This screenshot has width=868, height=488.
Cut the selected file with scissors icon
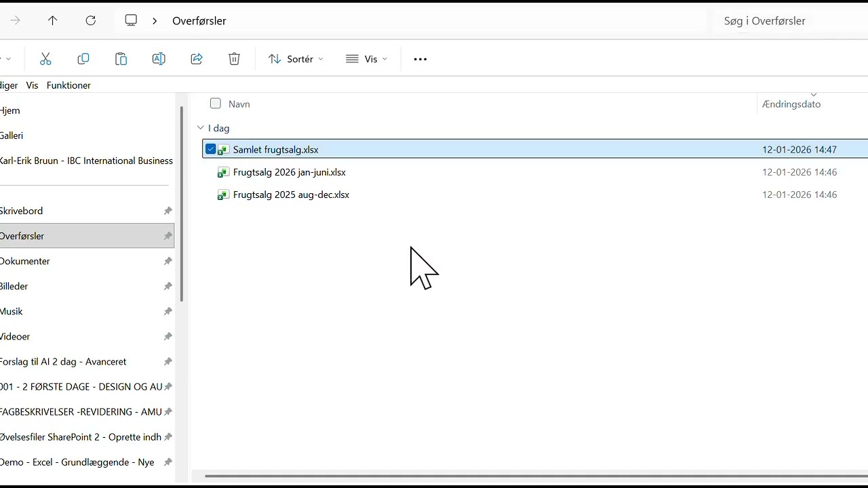45,59
